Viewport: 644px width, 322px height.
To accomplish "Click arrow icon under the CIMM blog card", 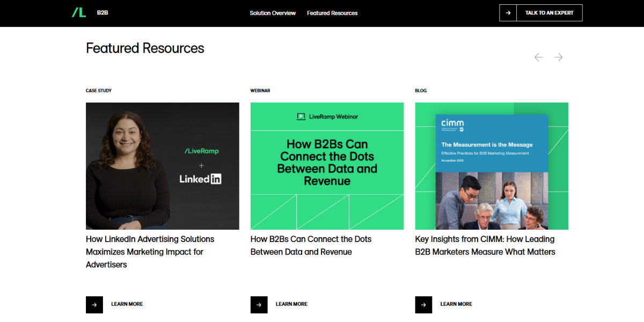I will click(423, 305).
